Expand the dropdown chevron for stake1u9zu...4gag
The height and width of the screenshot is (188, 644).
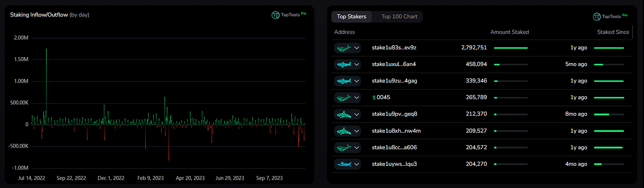tap(356, 81)
